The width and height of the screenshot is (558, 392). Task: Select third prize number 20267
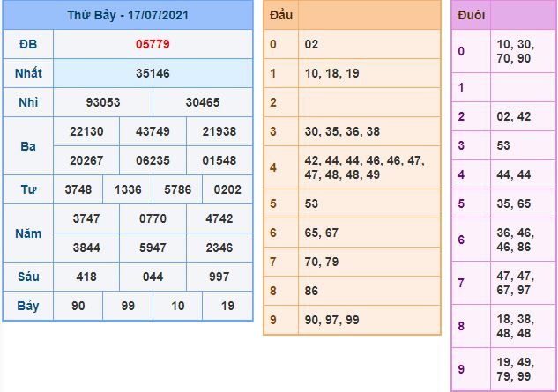click(x=86, y=160)
